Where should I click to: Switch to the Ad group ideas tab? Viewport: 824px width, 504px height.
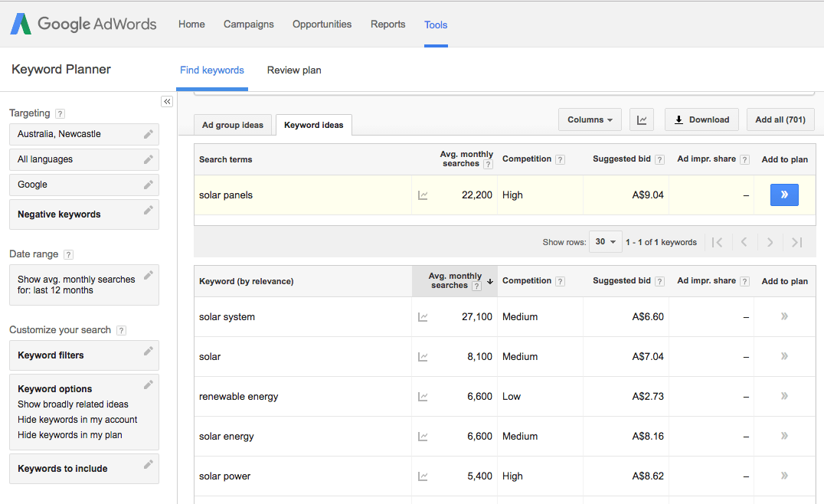[233, 125]
